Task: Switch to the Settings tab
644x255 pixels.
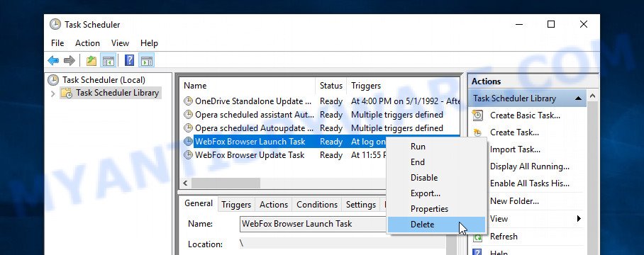Action: 361,205
